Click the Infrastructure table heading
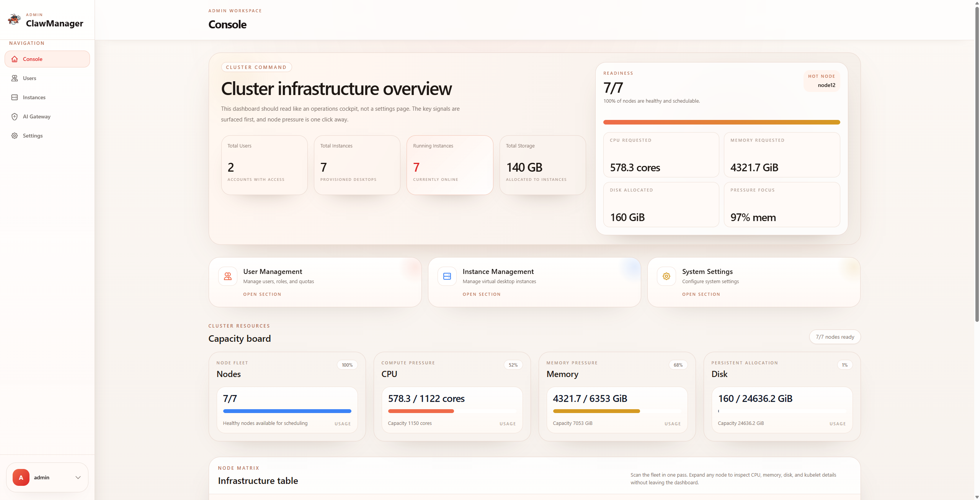The width and height of the screenshot is (980, 500). click(x=258, y=481)
